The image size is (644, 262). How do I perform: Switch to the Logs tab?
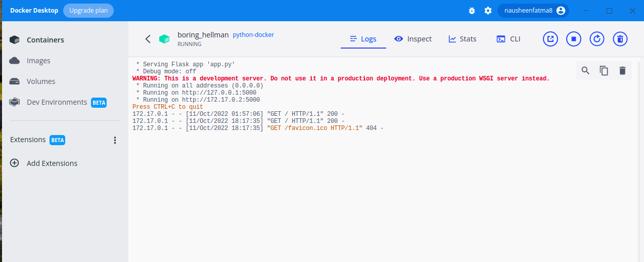(x=363, y=39)
